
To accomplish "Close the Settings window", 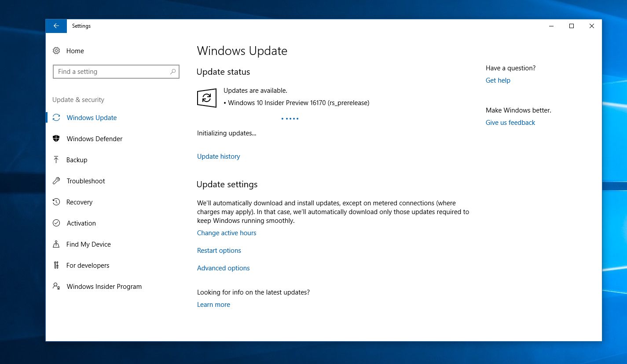I will [592, 26].
